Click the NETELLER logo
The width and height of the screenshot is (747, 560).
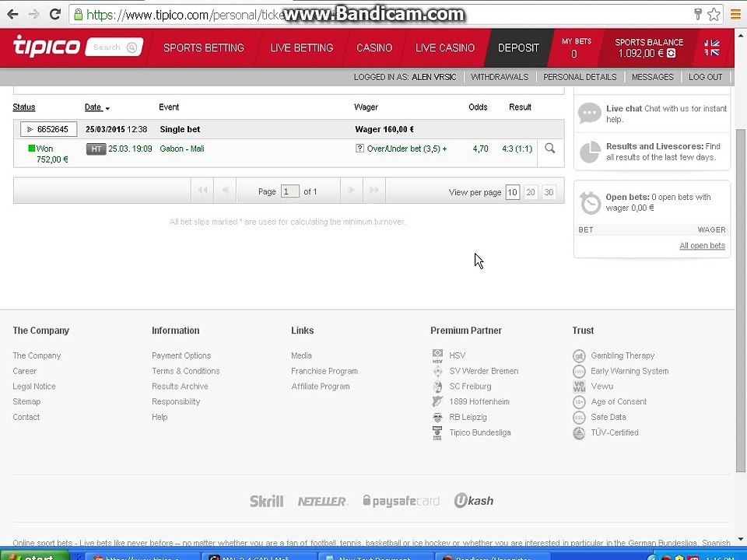323,502
